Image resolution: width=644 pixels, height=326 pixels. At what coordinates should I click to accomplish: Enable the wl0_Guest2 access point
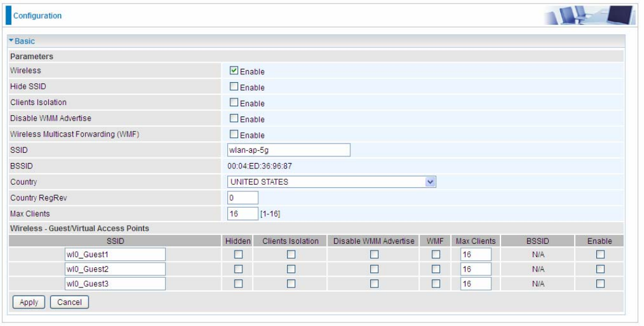click(600, 269)
